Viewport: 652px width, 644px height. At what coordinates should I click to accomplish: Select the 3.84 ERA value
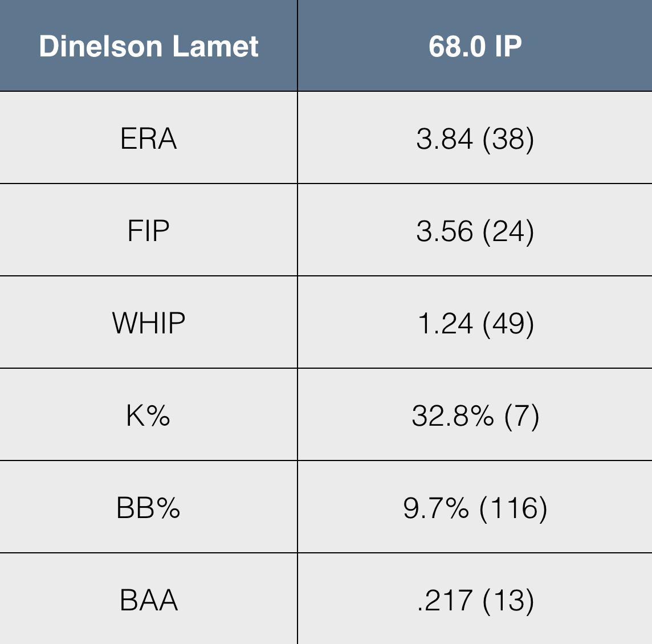tap(445, 138)
